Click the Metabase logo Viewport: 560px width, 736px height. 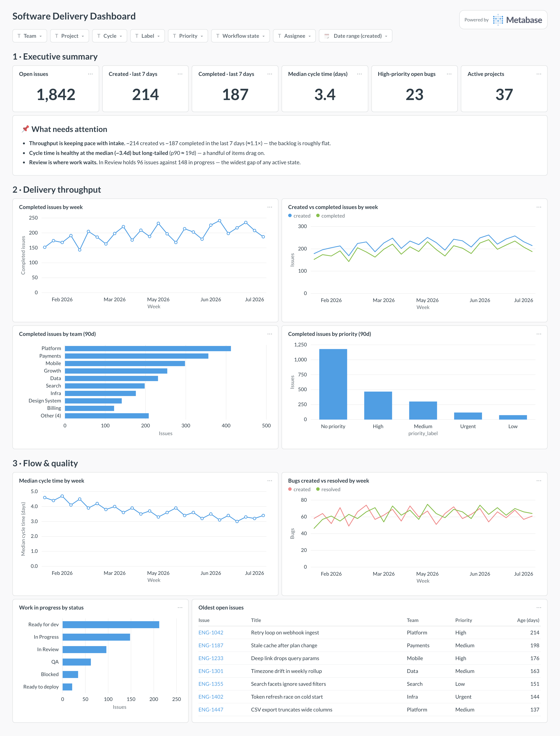coord(517,20)
